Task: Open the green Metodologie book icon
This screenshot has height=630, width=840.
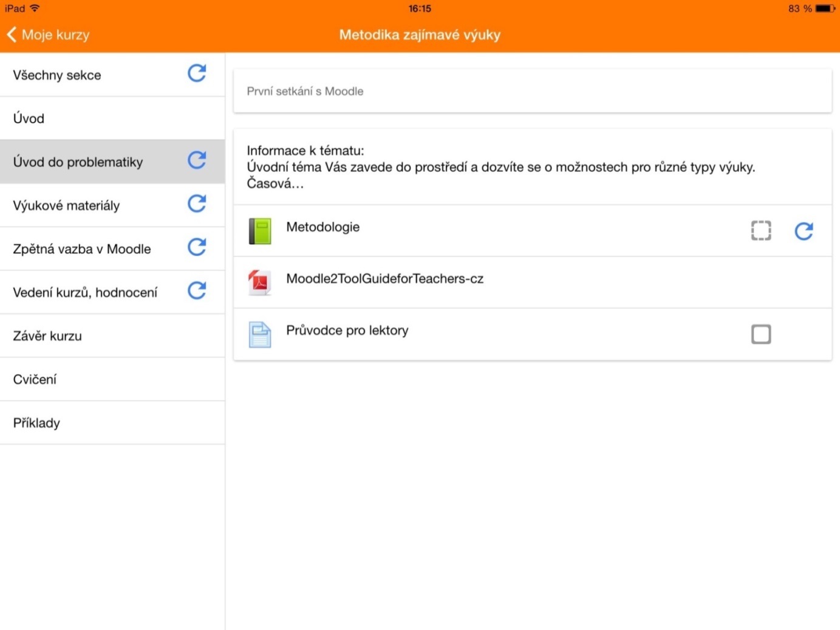Action: [260, 231]
